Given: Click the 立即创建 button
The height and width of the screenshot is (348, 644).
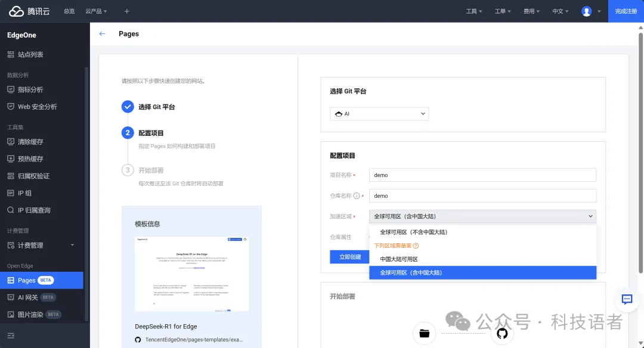Looking at the screenshot, I should coord(349,257).
